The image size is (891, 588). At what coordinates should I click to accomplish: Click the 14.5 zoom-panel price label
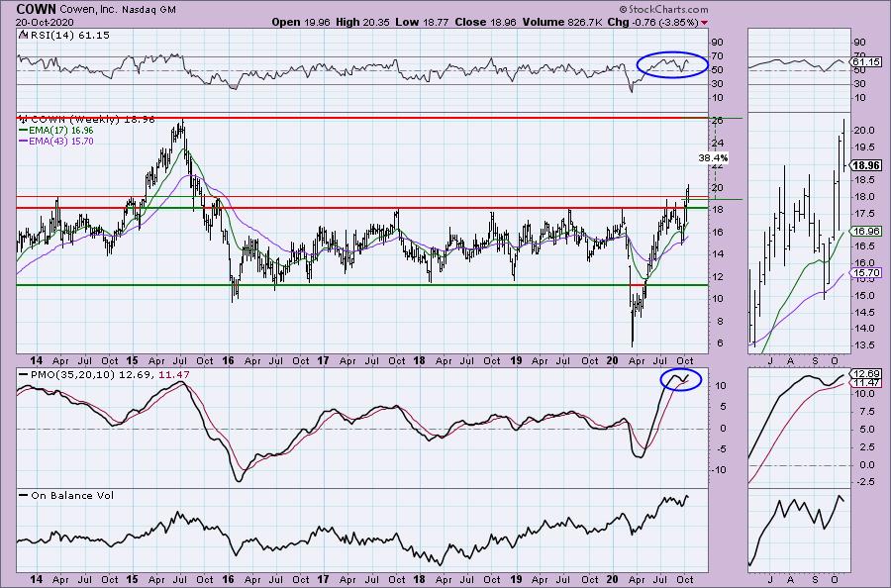(864, 312)
